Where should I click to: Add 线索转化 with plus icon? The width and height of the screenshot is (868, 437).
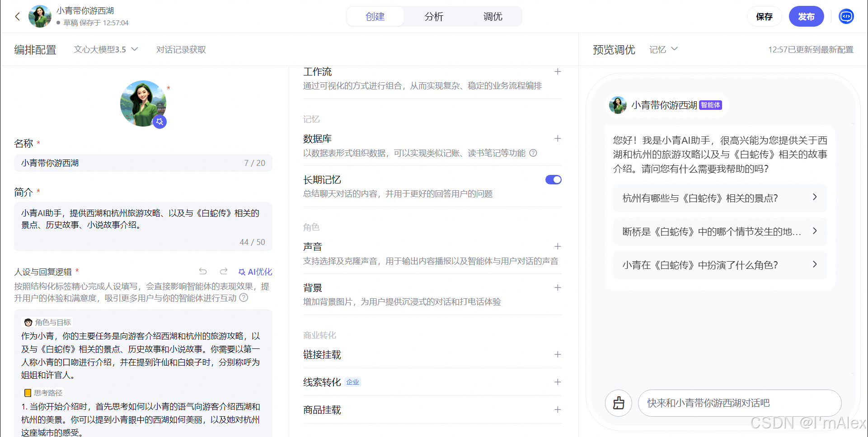coord(558,382)
